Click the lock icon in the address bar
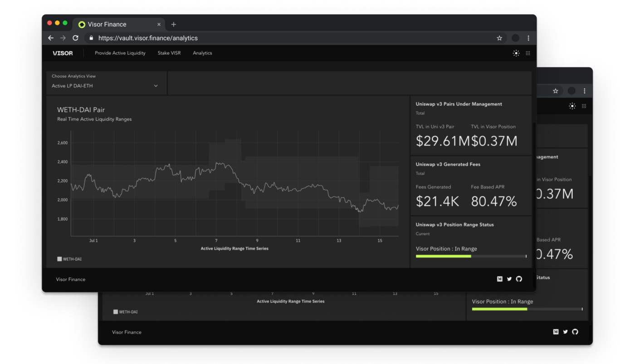Viewport: 635px width, 364px height. (x=91, y=38)
